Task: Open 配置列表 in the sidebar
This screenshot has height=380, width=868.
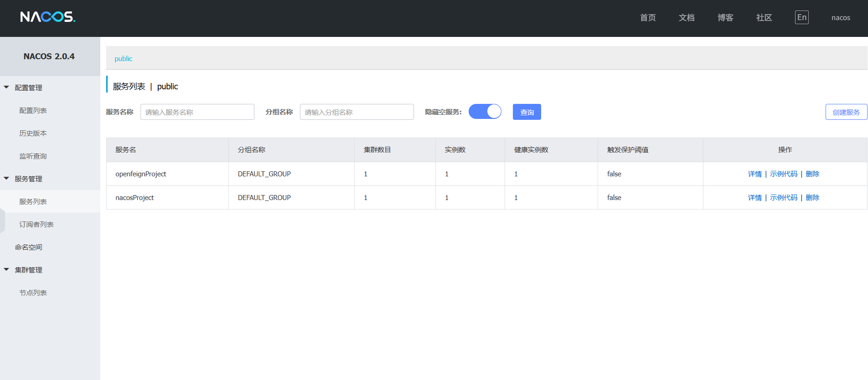Action: 33,110
